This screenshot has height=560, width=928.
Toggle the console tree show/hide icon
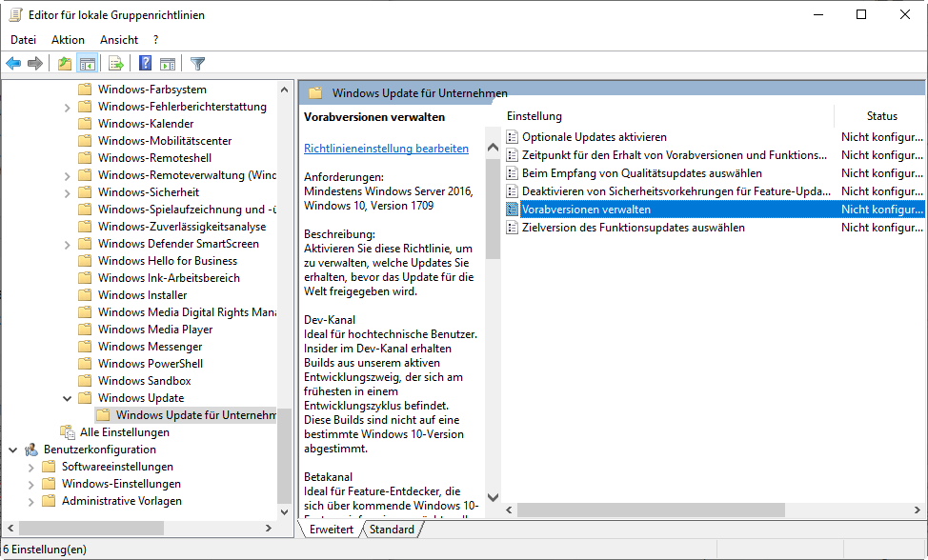coord(87,64)
